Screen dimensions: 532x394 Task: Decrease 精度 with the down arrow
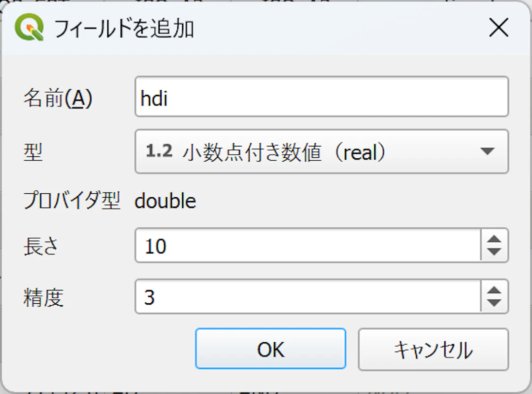(x=494, y=303)
